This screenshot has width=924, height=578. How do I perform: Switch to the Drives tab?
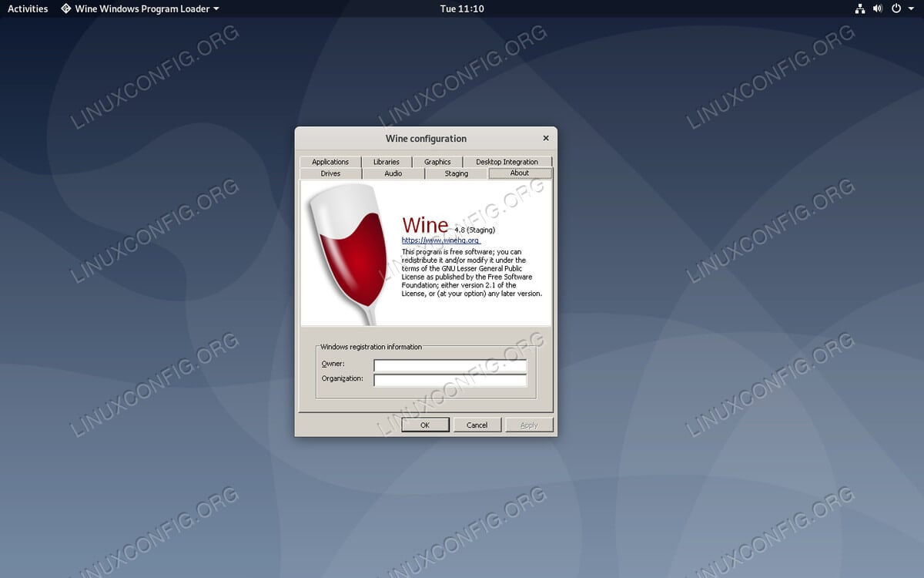(330, 173)
